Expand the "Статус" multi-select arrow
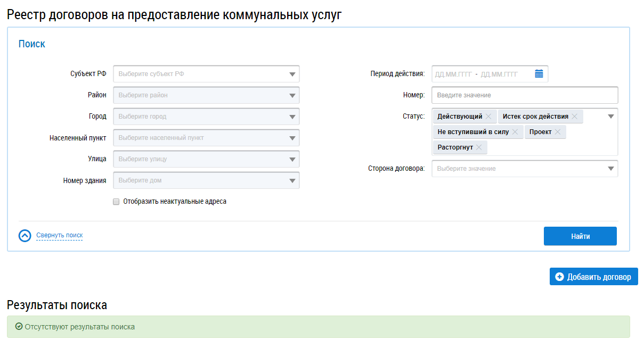The width and height of the screenshot is (644, 348). pyautogui.click(x=611, y=117)
